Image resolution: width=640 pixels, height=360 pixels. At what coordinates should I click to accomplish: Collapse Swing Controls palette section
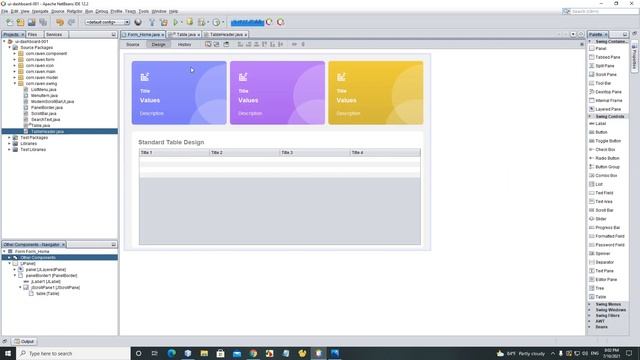589,116
